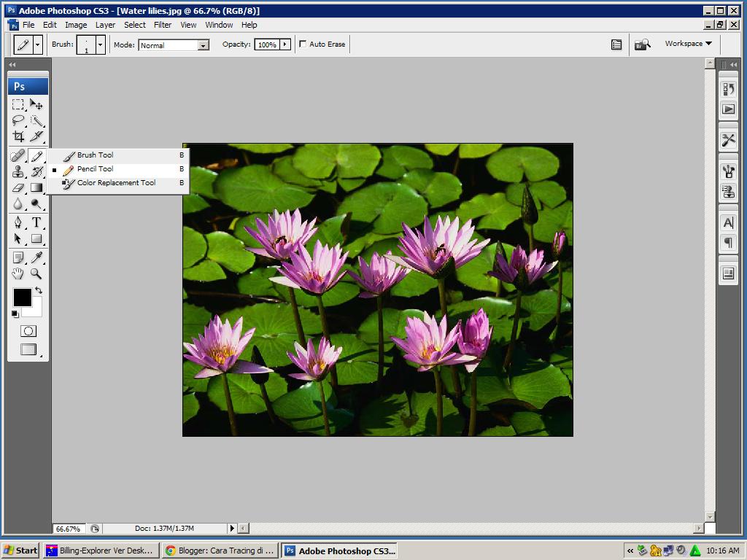This screenshot has height=560, width=747.
Task: Select the Pen tool
Action: pos(18,222)
